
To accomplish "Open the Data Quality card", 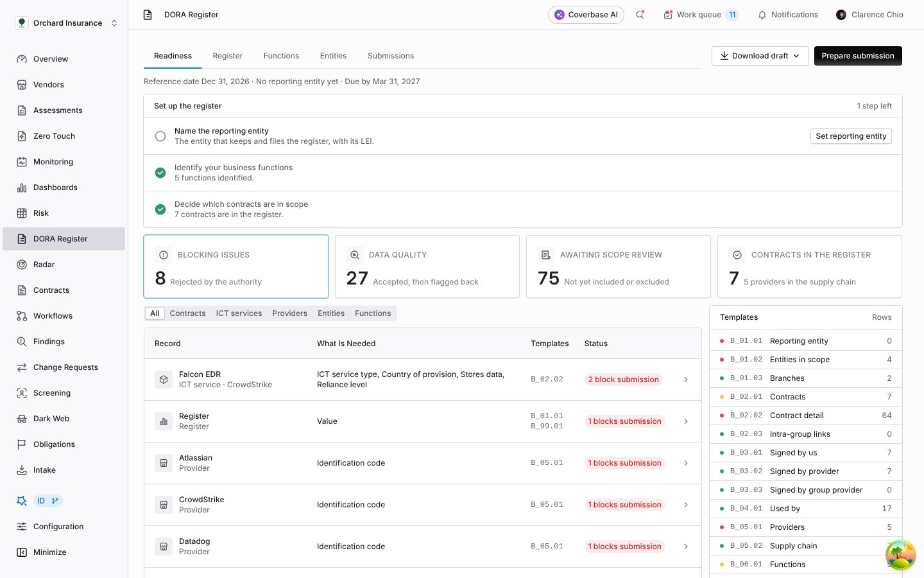I will (427, 267).
